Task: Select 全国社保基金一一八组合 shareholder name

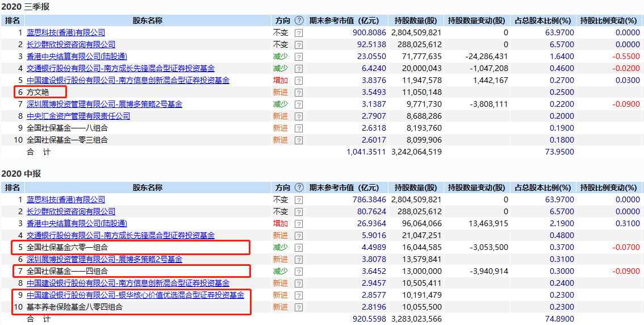Action: (67, 128)
